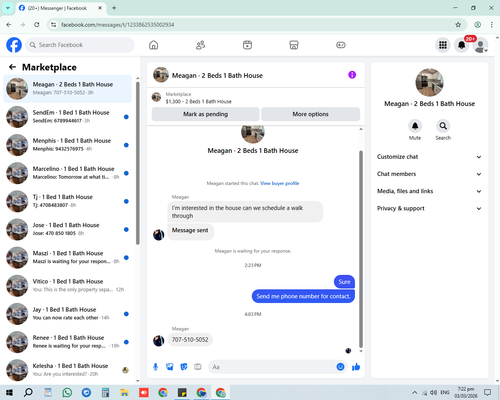Search in conversation using the magnifier icon
Image resolution: width=500 pixels, height=400 pixels.
(x=443, y=126)
